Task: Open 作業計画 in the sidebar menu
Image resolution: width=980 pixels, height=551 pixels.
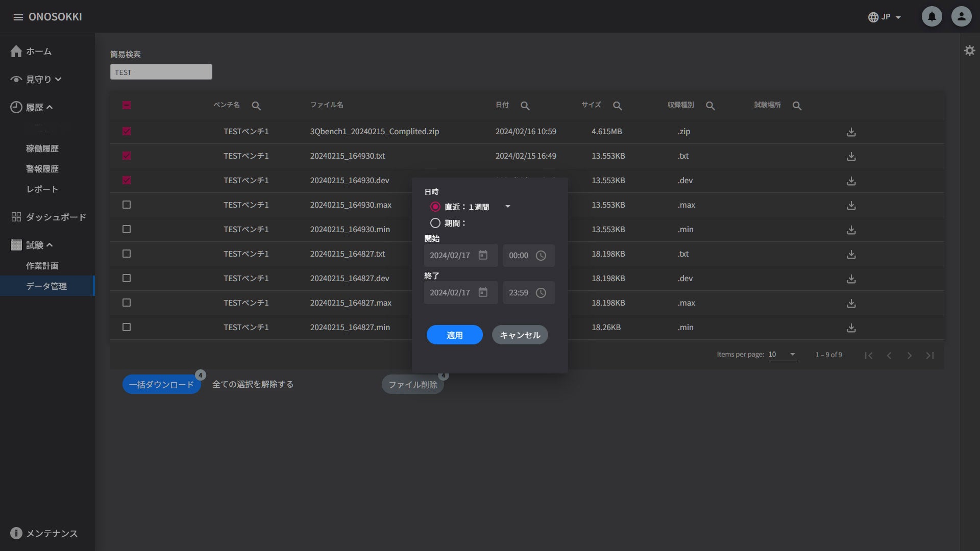Action: pyautogui.click(x=42, y=266)
